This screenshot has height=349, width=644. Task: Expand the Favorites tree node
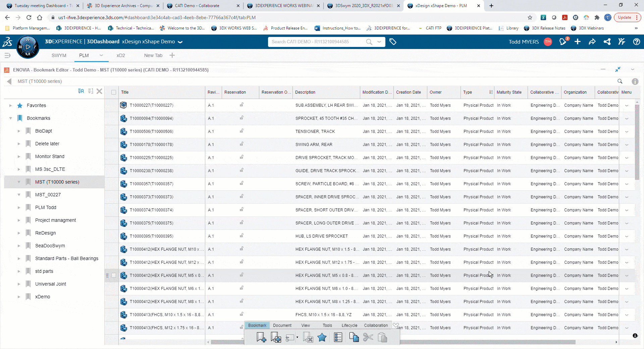tap(10, 105)
